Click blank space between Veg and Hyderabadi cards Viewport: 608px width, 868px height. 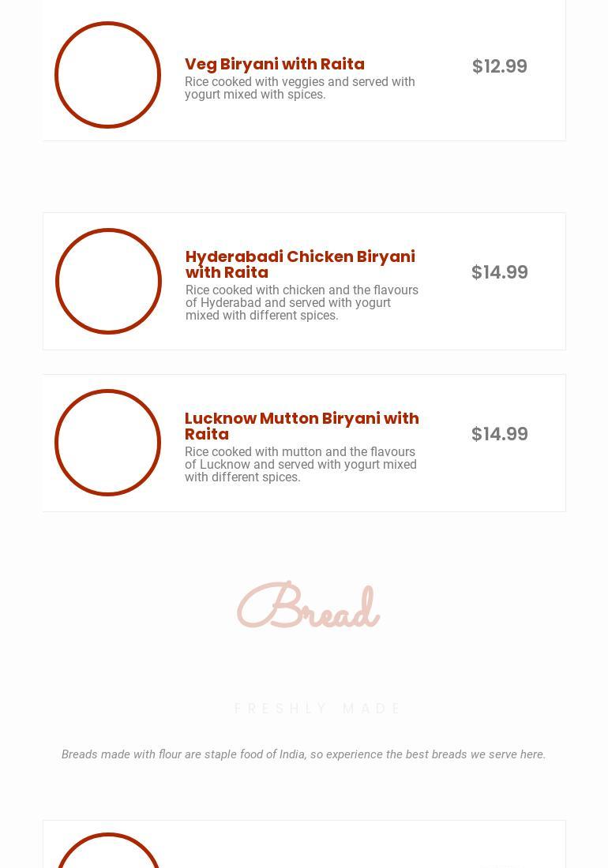[304, 177]
